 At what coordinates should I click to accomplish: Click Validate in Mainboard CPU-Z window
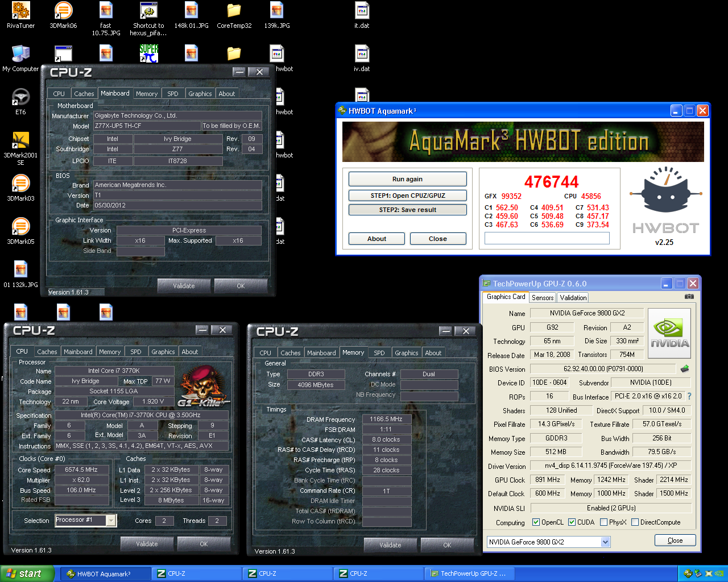tap(184, 286)
